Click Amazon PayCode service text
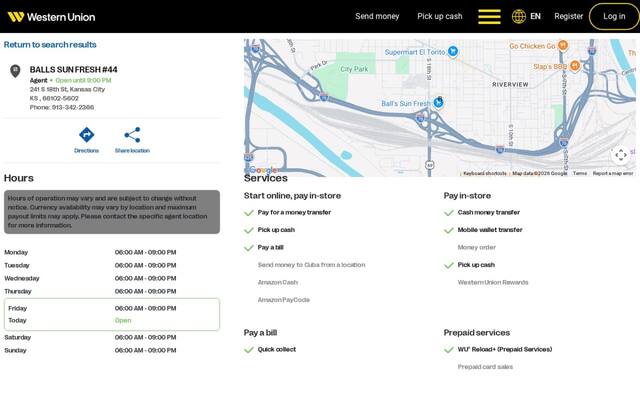The height and width of the screenshot is (400, 640). coord(284,300)
